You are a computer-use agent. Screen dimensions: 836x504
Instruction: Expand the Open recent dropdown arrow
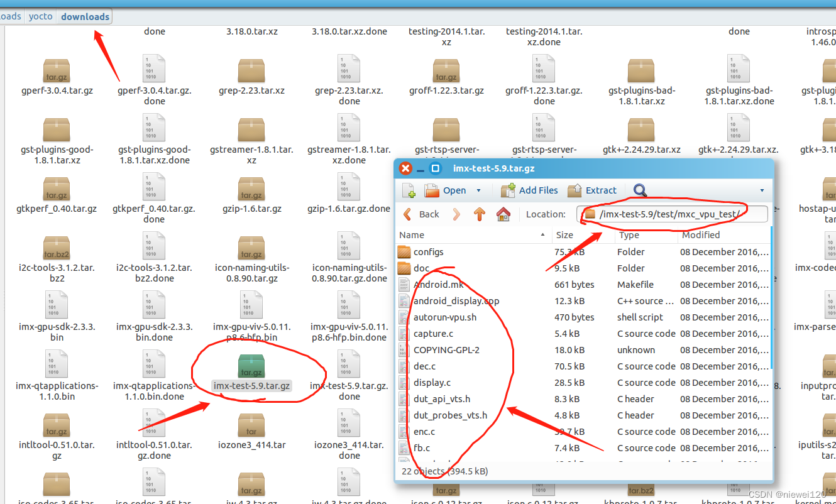point(478,190)
